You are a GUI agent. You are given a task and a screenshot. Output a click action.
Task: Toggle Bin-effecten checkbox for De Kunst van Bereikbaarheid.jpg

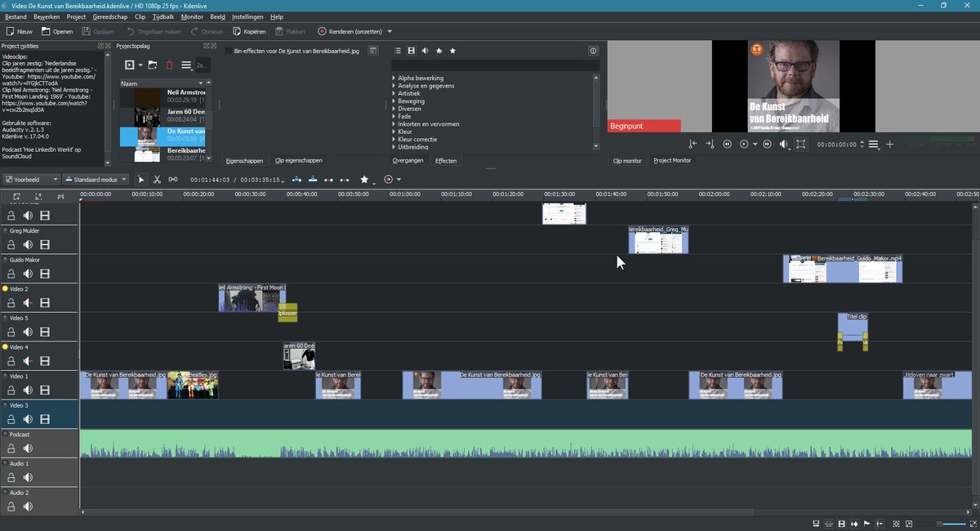click(x=229, y=51)
